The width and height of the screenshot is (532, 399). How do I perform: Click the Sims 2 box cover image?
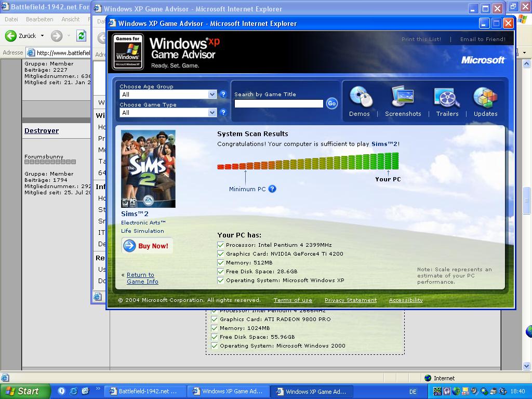148,169
